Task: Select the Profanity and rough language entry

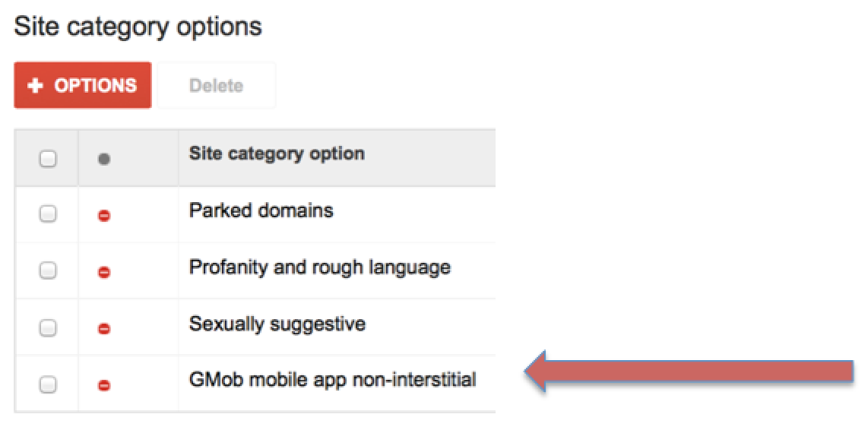Action: (x=320, y=268)
